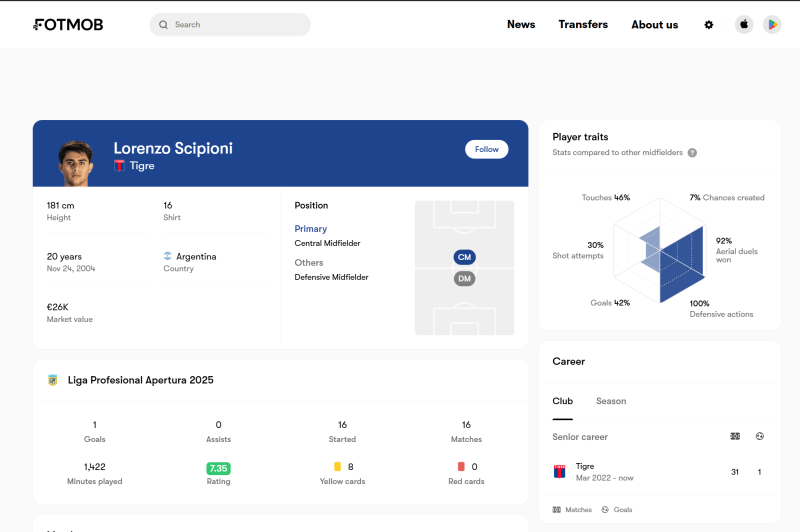This screenshot has width=800, height=532.
Task: Open the News page
Action: tap(521, 24)
